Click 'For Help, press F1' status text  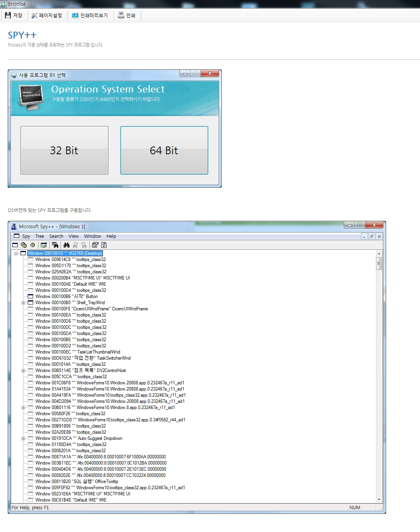pyautogui.click(x=30, y=507)
